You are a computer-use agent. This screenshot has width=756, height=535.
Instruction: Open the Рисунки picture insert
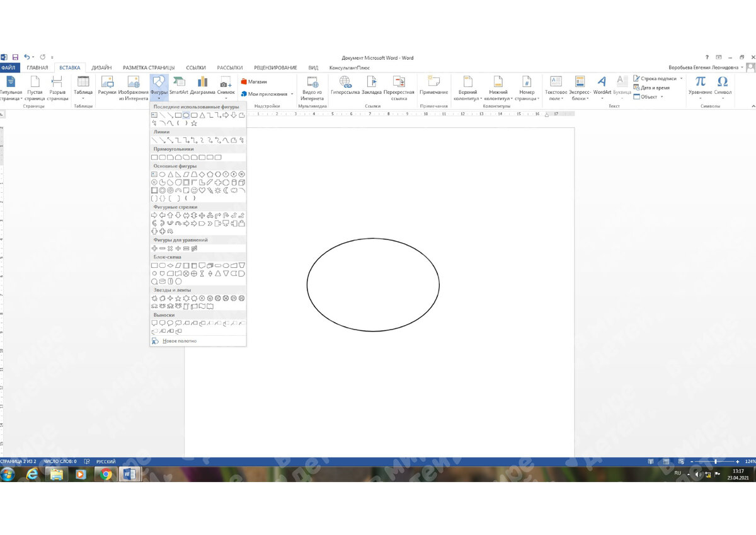107,86
